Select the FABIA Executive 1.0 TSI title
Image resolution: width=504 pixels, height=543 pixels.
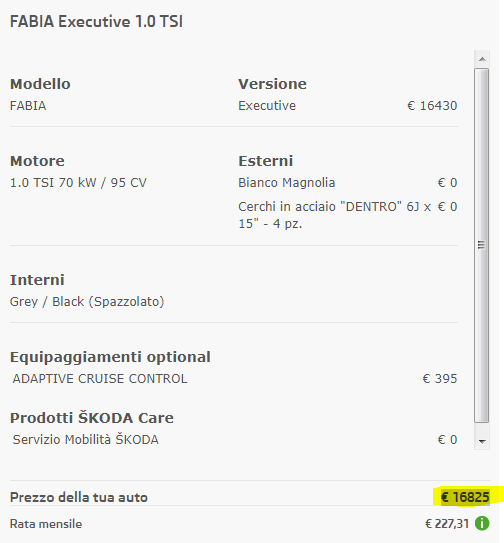click(x=96, y=21)
